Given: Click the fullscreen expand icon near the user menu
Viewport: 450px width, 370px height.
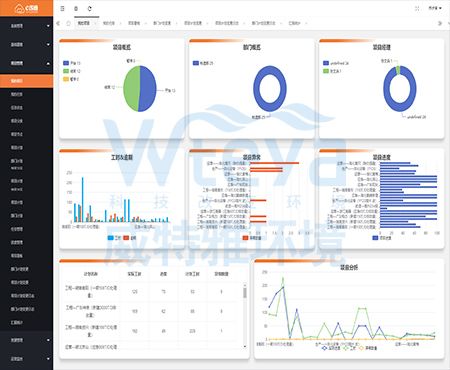Looking at the screenshot, I should (417, 8).
